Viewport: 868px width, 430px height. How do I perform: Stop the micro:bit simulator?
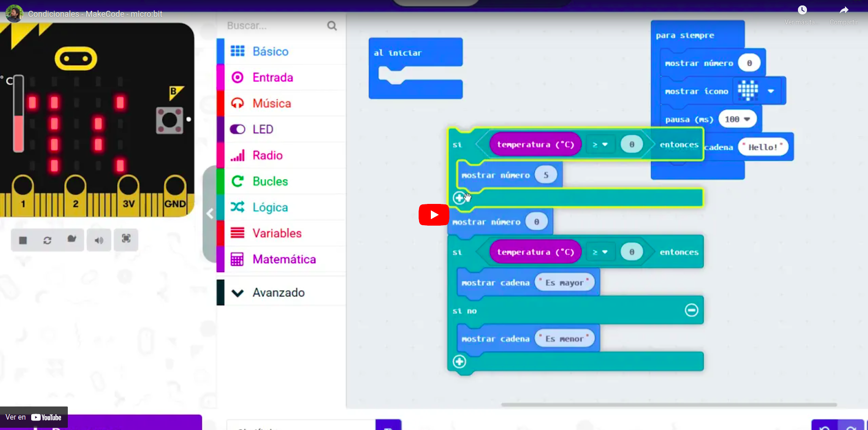23,240
